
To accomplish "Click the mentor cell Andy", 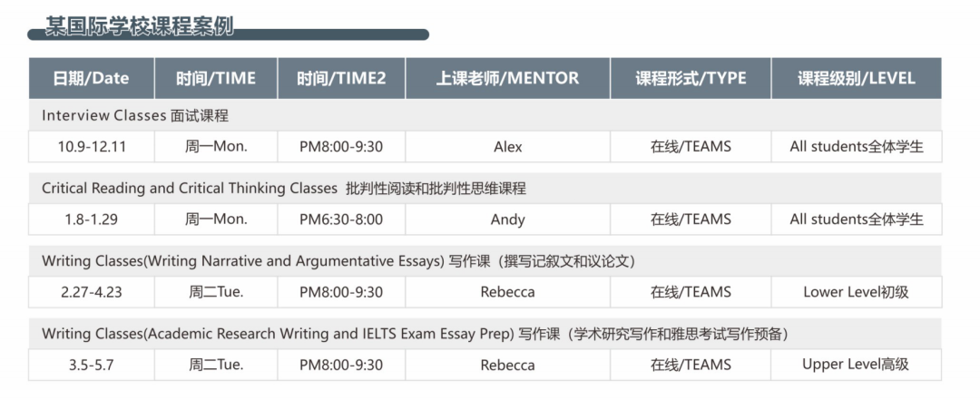I will point(507,220).
